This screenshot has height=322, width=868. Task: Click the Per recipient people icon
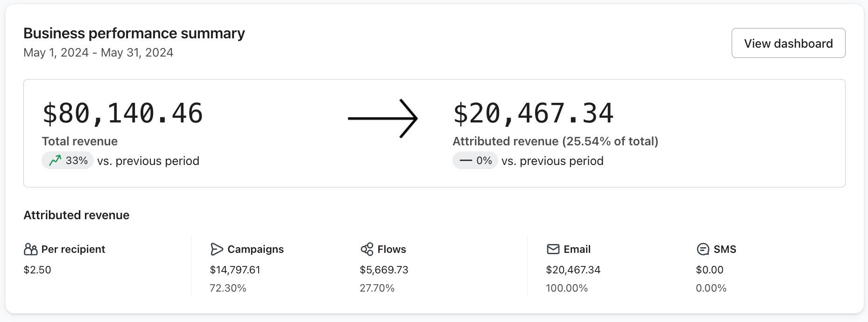pyautogui.click(x=30, y=250)
